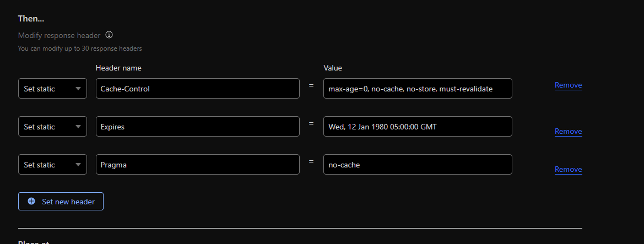Click the Header name column label
Viewport: 644px width, 244px height.
click(118, 68)
